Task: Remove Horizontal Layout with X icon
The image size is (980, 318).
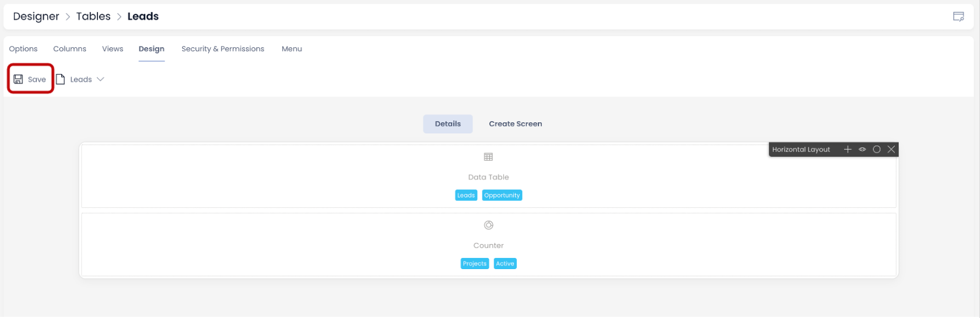Action: click(891, 150)
